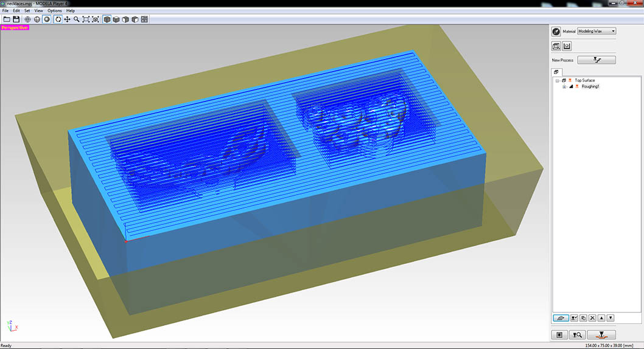Viewport: 644px width, 349px height.
Task: Open the Set menu
Action: coord(27,11)
